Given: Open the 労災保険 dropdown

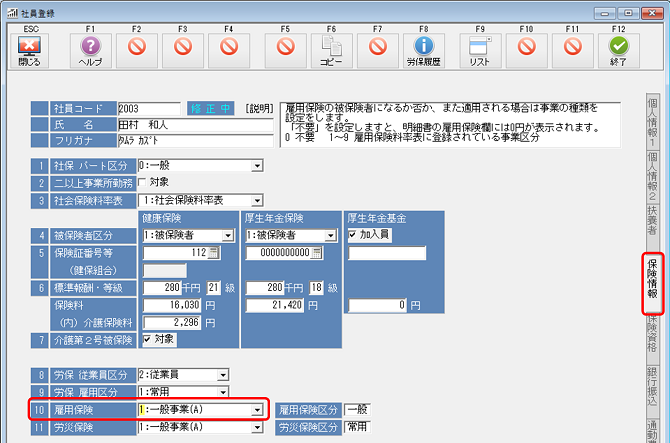Looking at the screenshot, I should (257, 427).
